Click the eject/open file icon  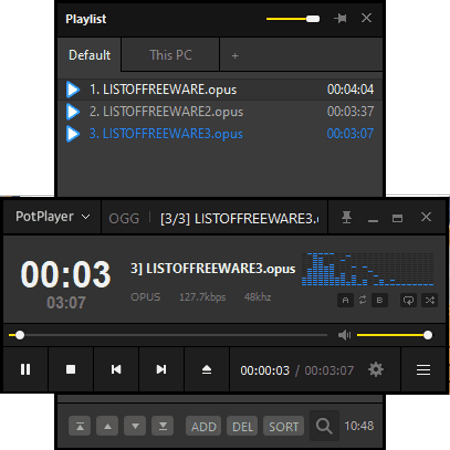(207, 369)
